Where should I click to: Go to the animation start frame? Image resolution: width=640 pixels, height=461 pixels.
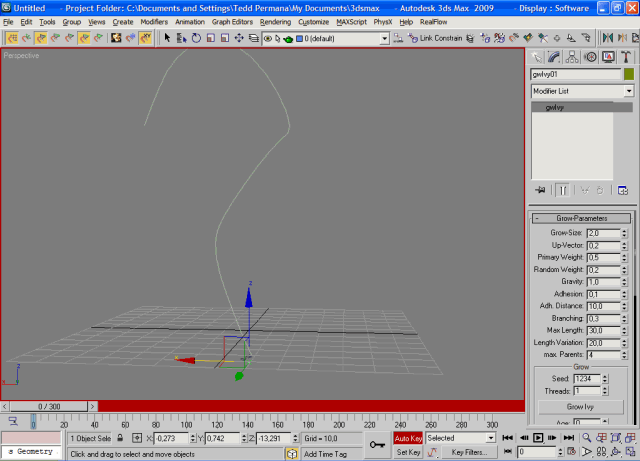[507, 438]
